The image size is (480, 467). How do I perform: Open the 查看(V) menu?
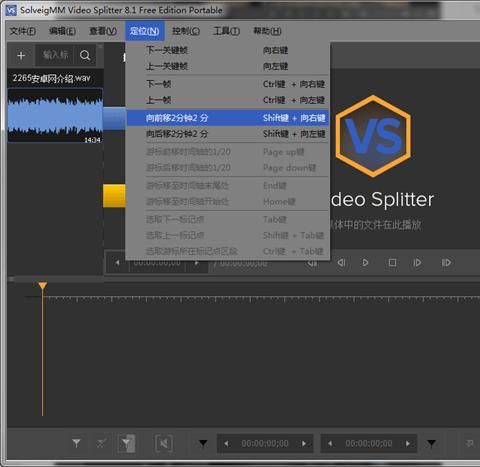coord(103,31)
